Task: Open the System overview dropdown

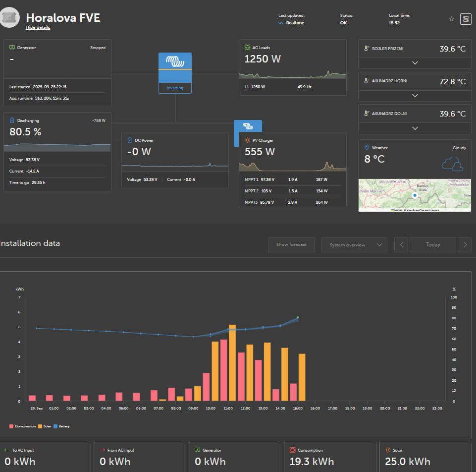Action: pyautogui.click(x=354, y=245)
